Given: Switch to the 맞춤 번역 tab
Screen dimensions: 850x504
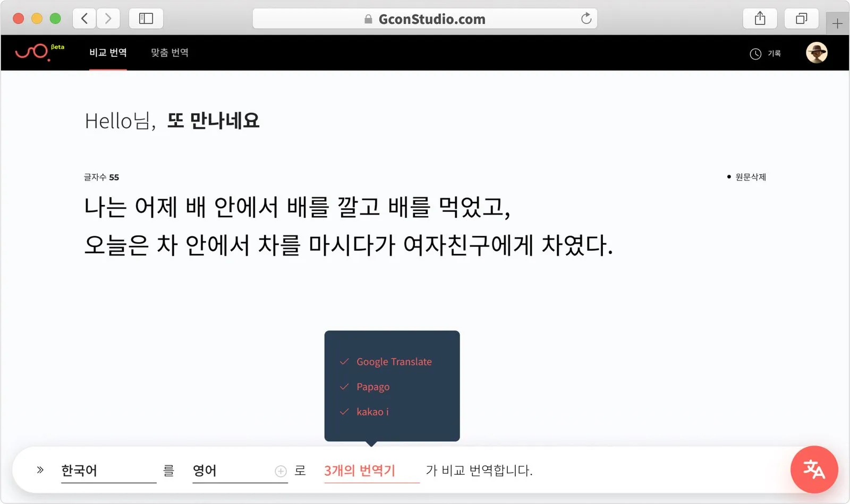Looking at the screenshot, I should click(169, 53).
